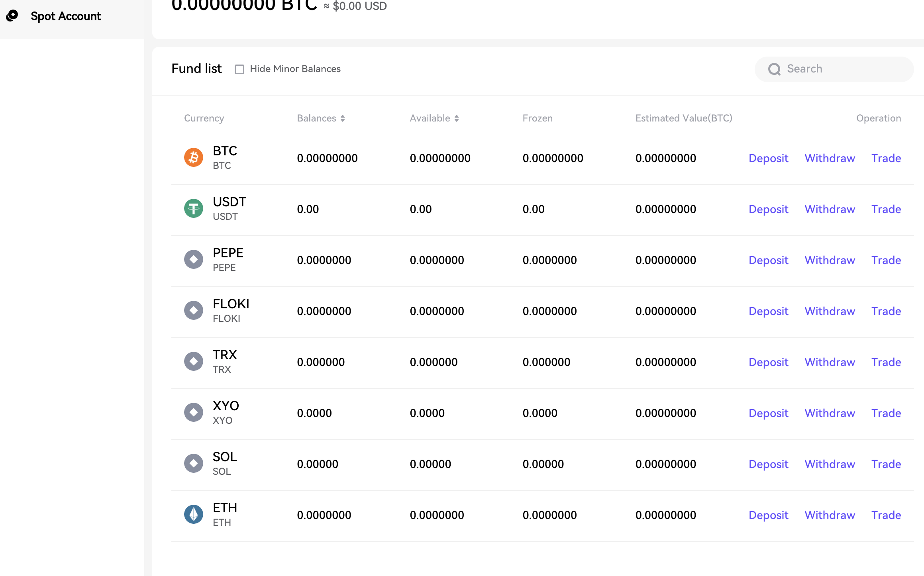Screen dimensions: 924x576
Task: Select the SOL frozen value 0.00000
Action: point(543,464)
